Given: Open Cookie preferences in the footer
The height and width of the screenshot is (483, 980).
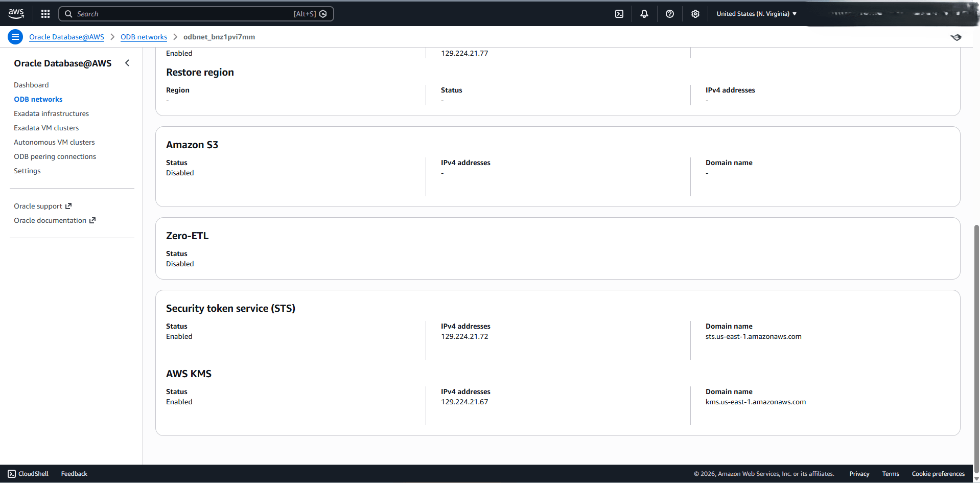Looking at the screenshot, I should tap(938, 473).
